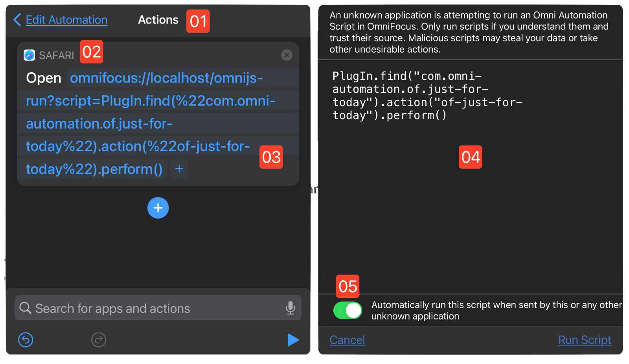Click Run Script

point(585,340)
